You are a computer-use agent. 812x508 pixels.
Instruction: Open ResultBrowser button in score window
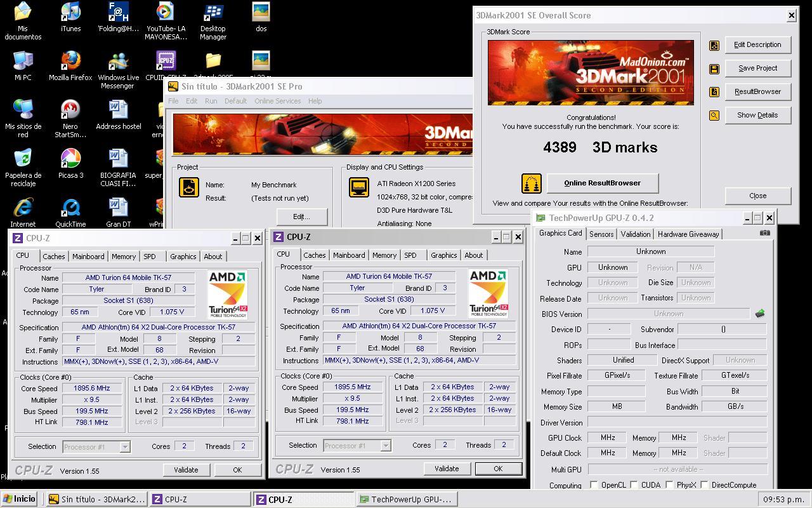(757, 92)
